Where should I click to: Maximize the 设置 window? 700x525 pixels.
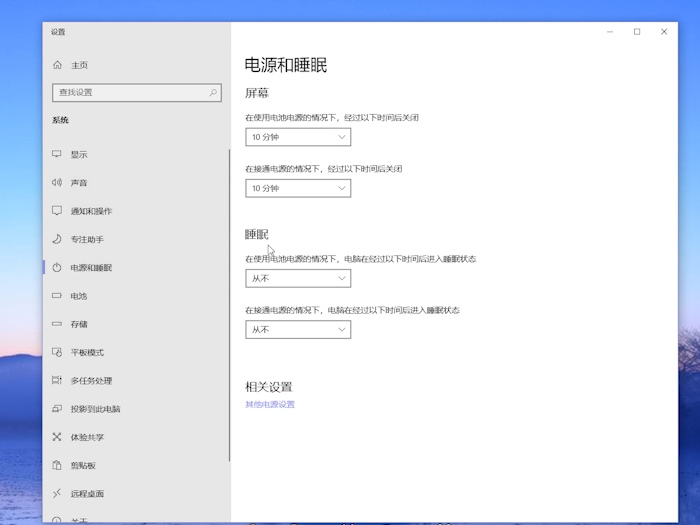637,32
